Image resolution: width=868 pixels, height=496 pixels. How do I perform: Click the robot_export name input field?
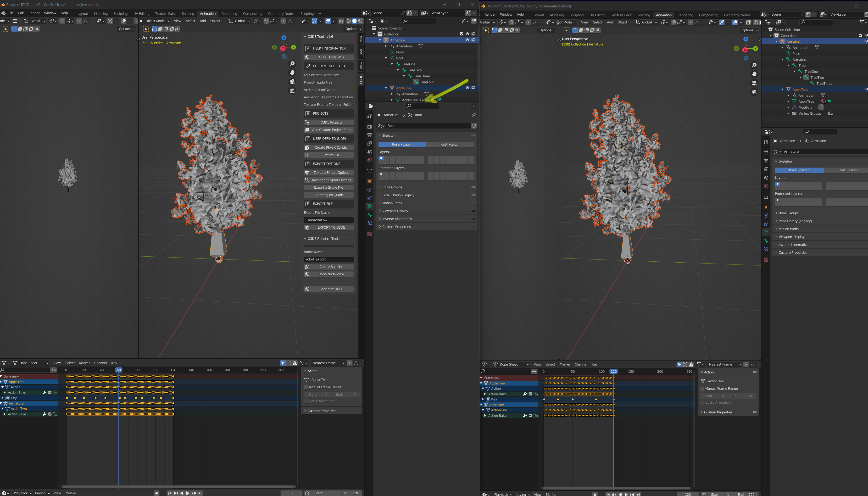coord(328,259)
